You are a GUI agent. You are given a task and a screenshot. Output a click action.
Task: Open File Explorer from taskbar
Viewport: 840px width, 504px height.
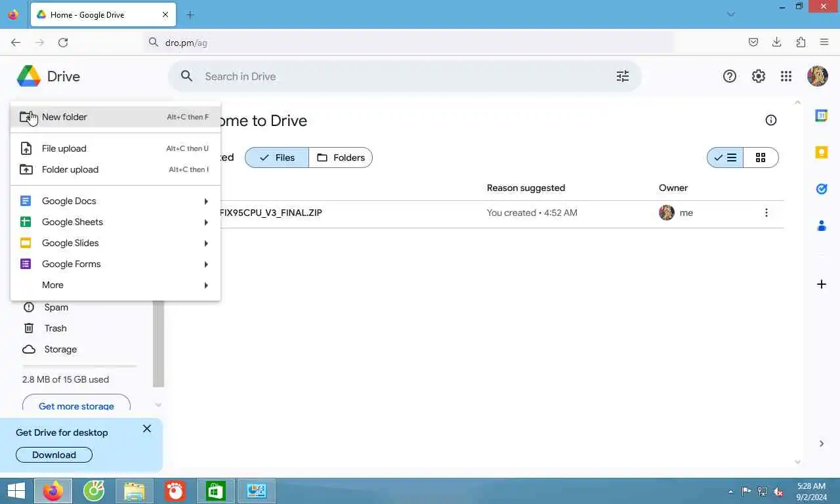tap(135, 491)
